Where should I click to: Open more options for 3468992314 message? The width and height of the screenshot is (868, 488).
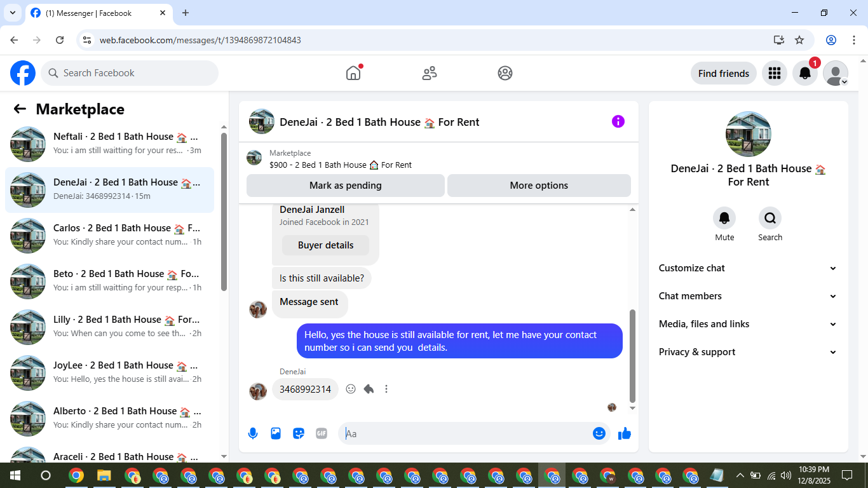click(x=386, y=389)
